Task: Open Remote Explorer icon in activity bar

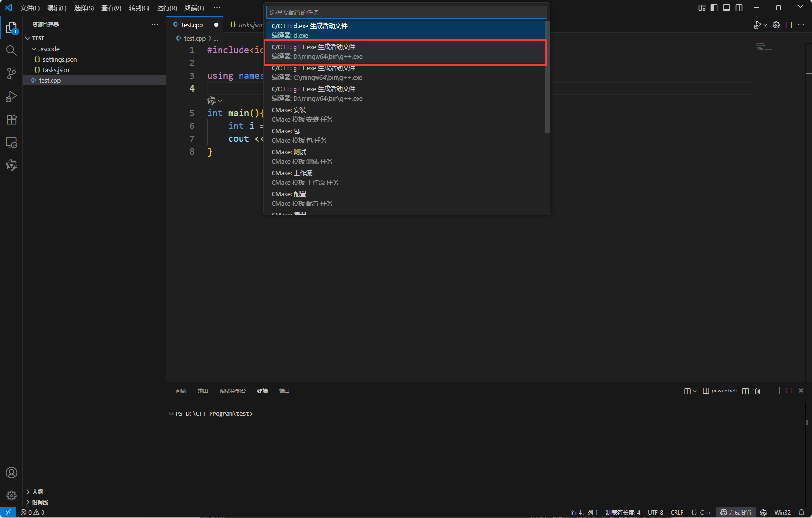Action: [11, 143]
